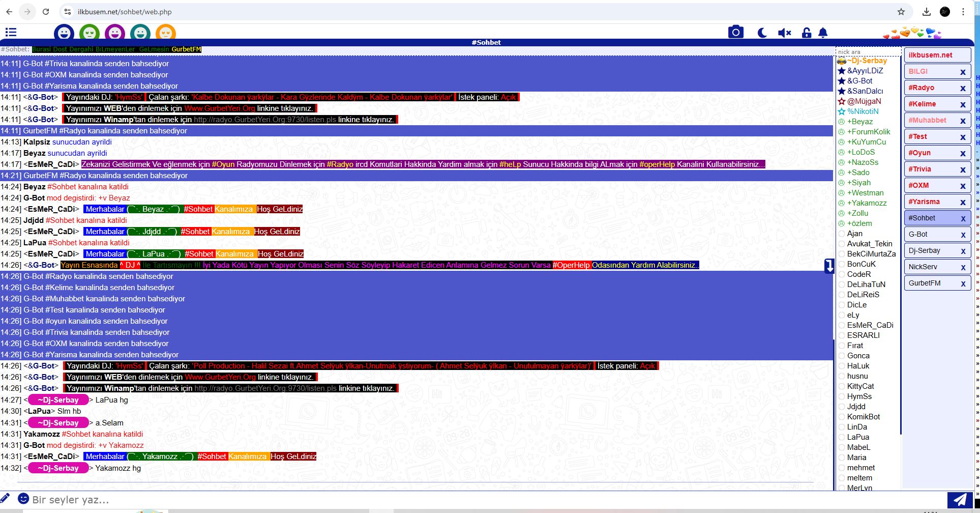Click the camera screenshot icon

[x=735, y=33]
